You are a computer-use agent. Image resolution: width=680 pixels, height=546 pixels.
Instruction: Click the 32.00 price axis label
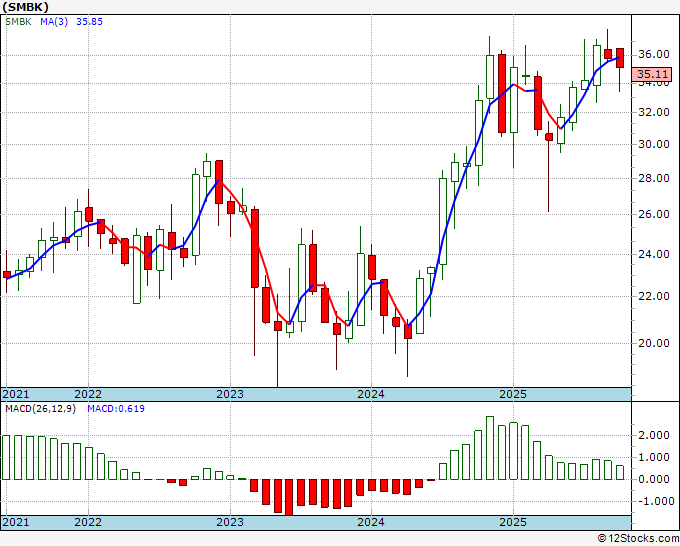click(653, 112)
